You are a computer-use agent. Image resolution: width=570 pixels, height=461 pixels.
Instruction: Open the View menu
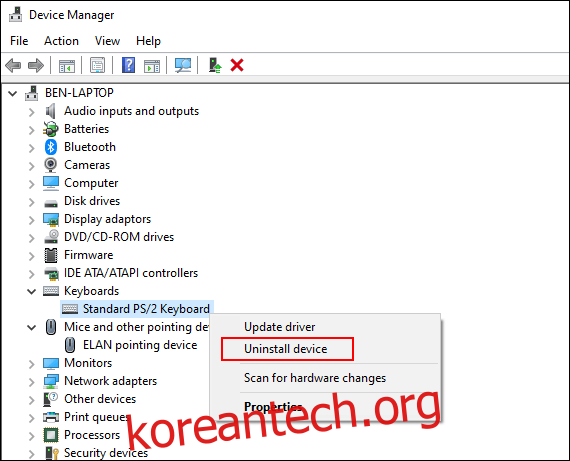tap(107, 41)
